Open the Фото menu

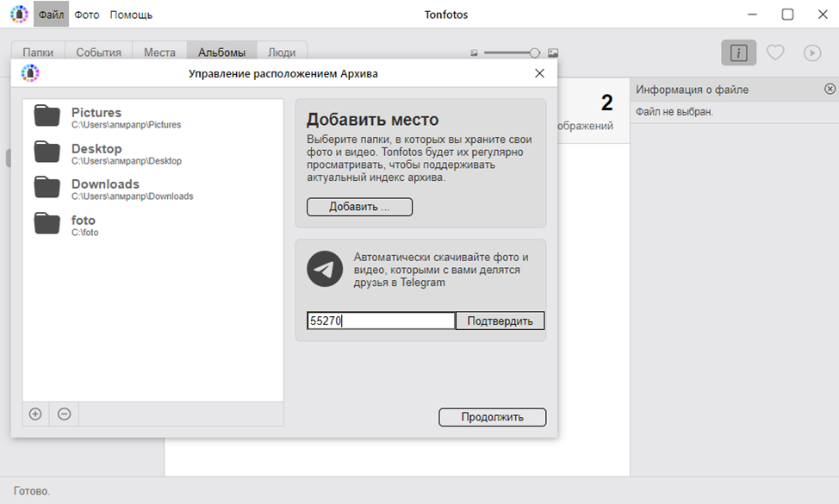point(87,15)
